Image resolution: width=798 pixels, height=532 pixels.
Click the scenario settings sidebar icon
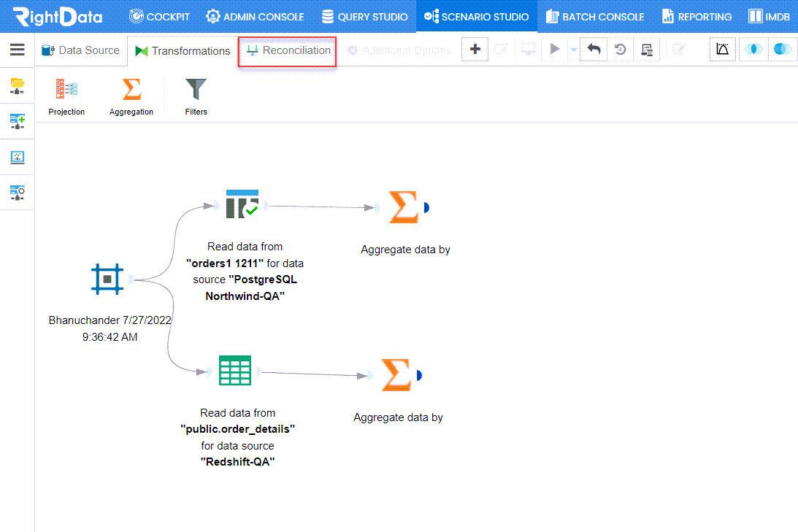point(18,193)
